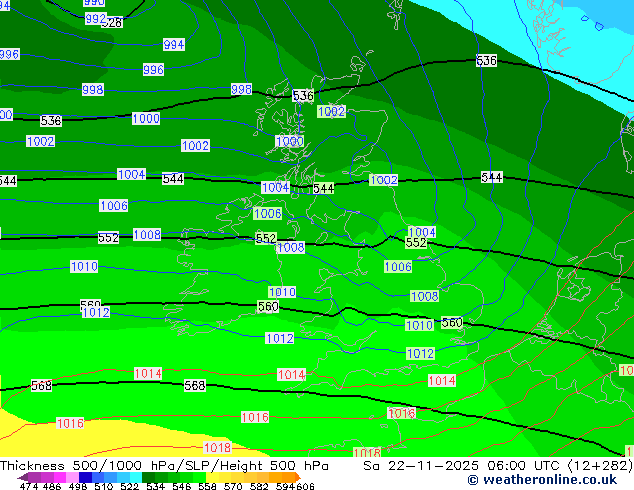Click the forecast date 'Sa 22-11-2025 06:00 UTC'

461,466
